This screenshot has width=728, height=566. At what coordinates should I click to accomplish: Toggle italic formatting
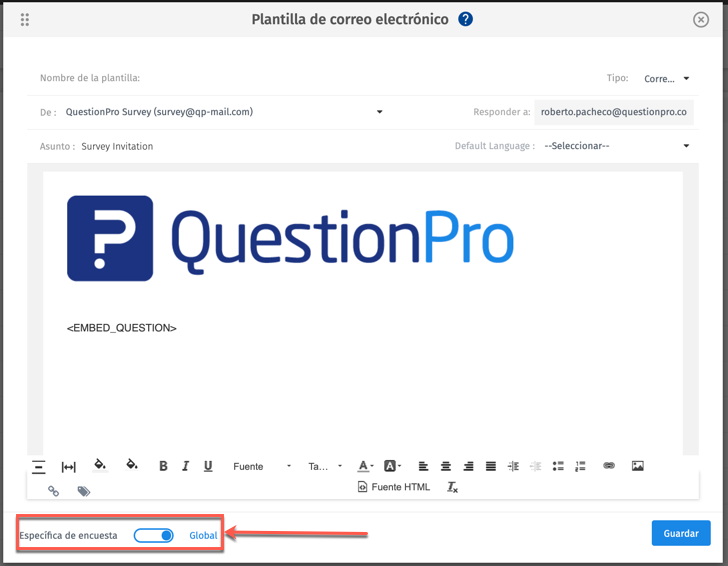[185, 466]
